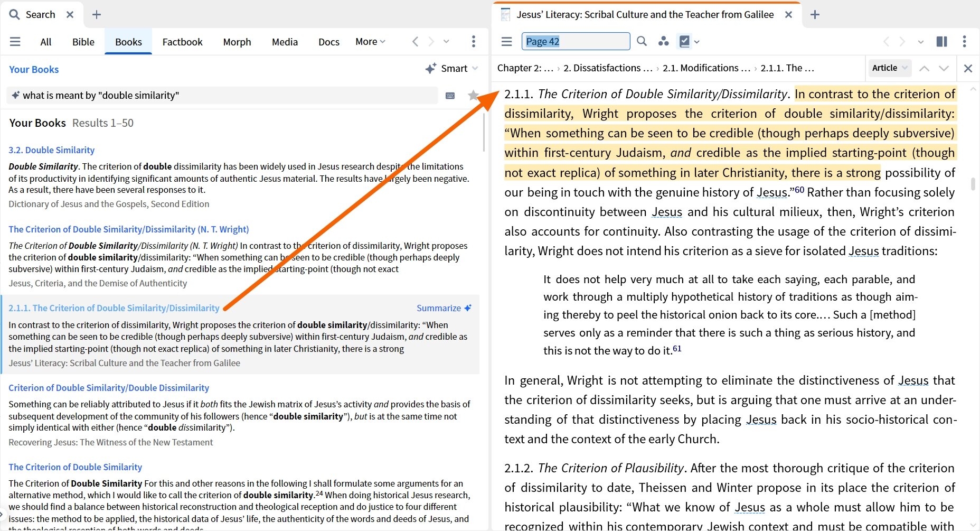Switch to the Factbook search tab
This screenshot has height=531, width=980.
click(x=182, y=42)
